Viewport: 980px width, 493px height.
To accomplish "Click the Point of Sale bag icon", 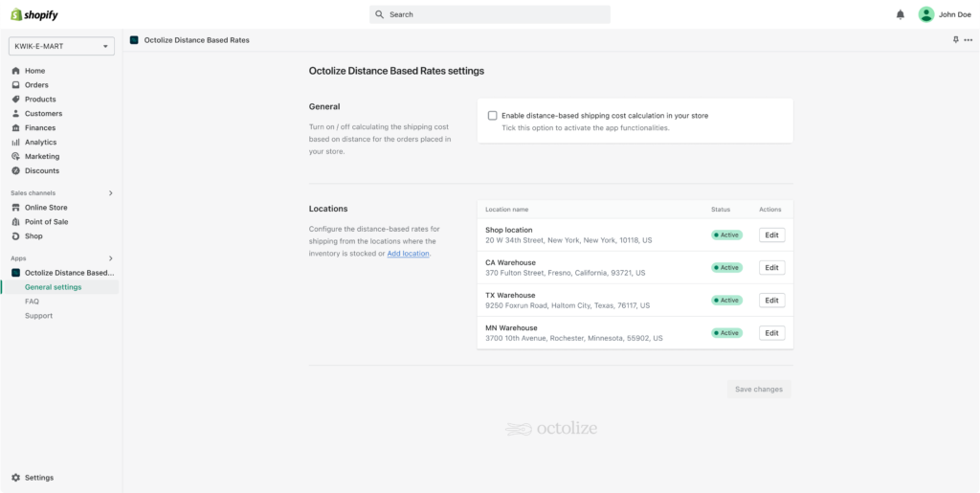I will pos(16,222).
